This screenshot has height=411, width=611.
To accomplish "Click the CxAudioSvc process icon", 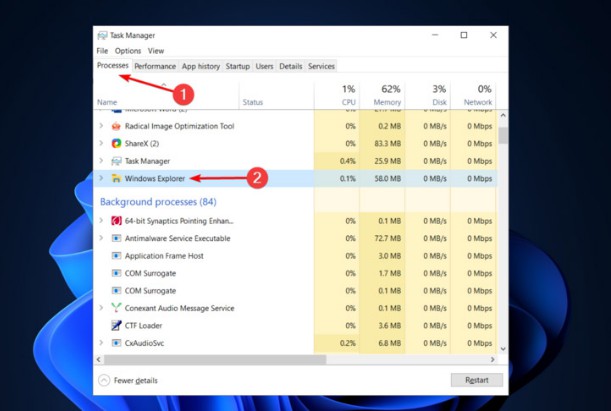I will tap(116, 343).
